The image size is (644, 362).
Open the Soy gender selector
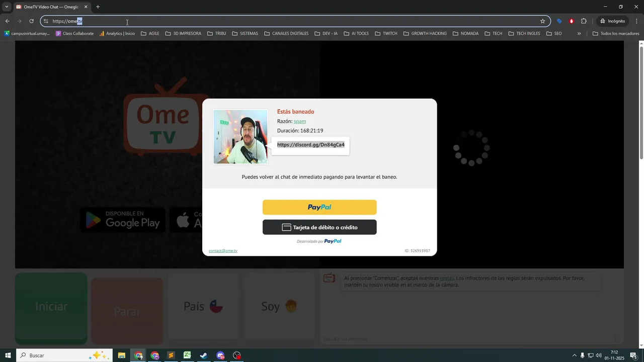(280, 306)
